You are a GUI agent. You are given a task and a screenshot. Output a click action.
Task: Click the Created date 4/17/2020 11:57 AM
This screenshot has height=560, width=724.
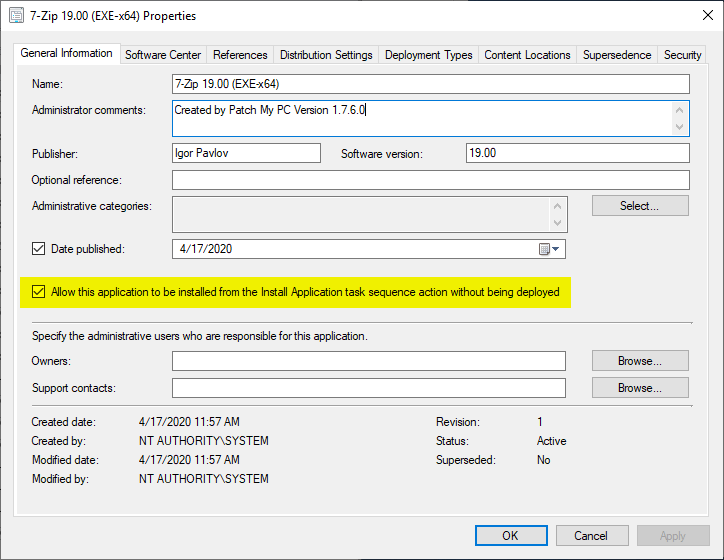point(189,422)
